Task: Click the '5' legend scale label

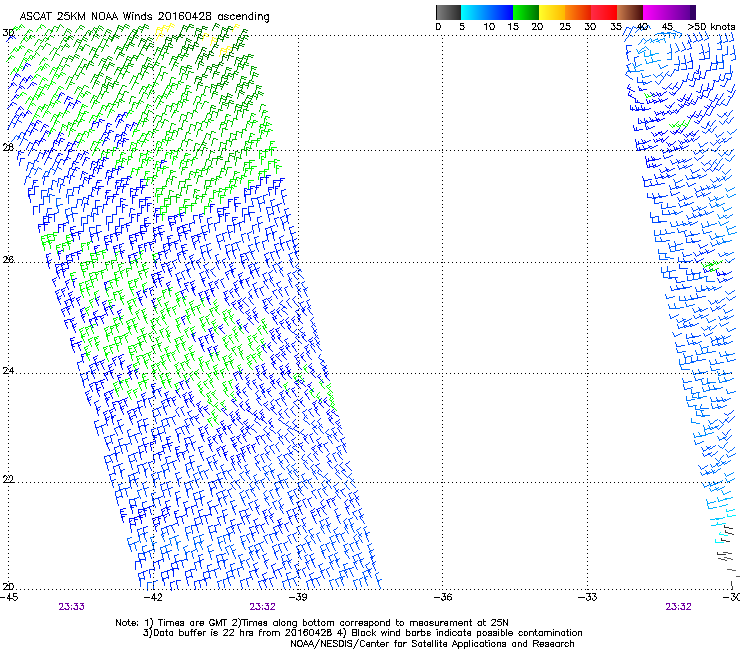Action: click(x=462, y=27)
